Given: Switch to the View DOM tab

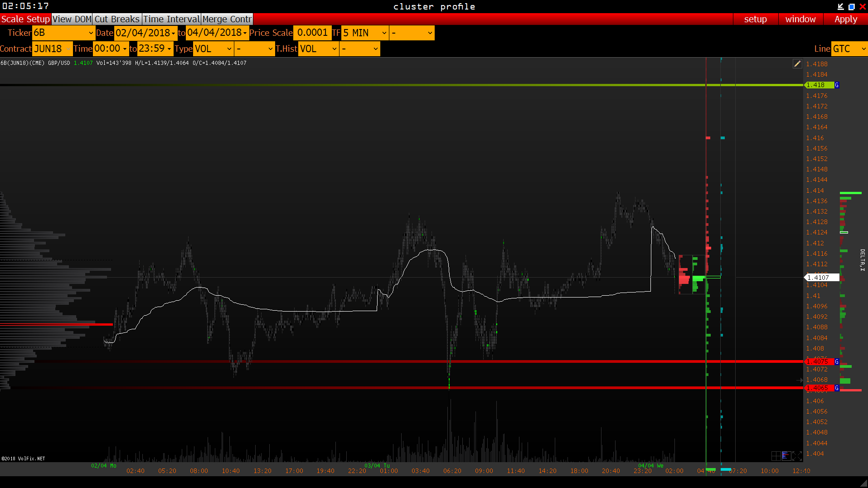Looking at the screenshot, I should coord(72,19).
